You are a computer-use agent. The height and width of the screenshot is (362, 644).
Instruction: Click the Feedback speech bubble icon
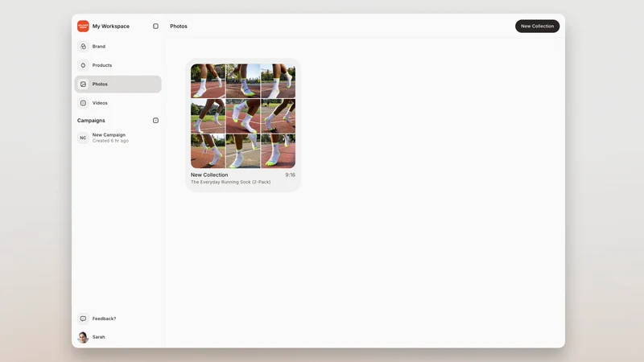[83, 319]
